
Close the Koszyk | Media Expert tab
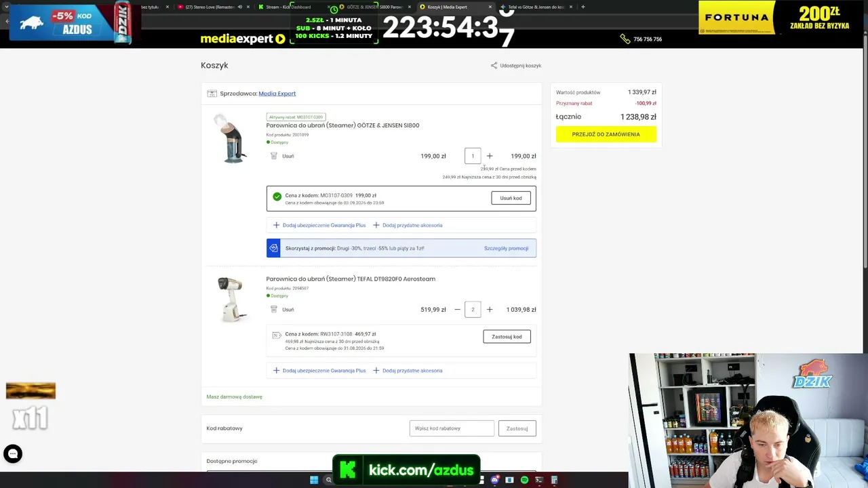[x=490, y=7]
